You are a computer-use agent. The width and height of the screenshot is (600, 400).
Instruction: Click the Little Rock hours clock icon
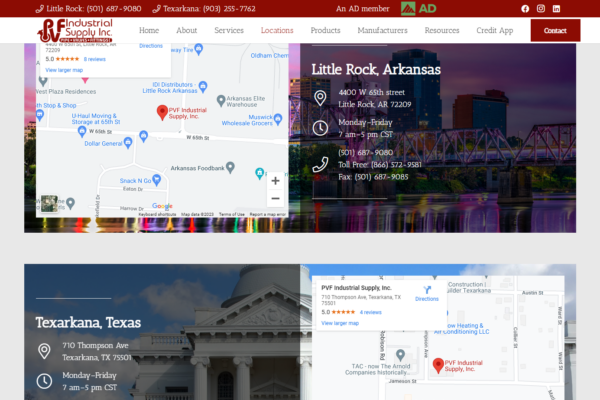tap(320, 128)
